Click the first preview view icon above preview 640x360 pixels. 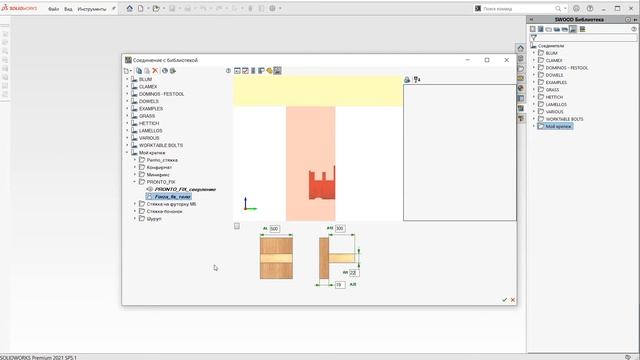click(237, 71)
